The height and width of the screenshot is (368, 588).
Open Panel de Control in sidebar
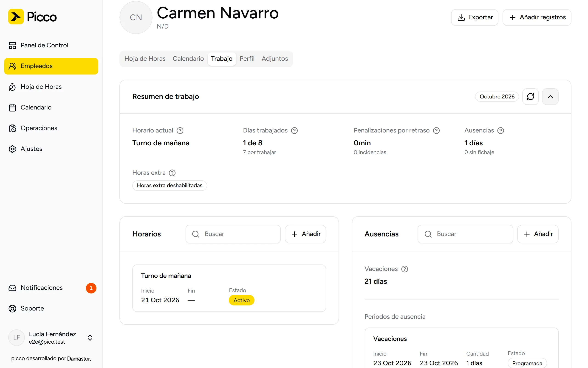coord(51,45)
